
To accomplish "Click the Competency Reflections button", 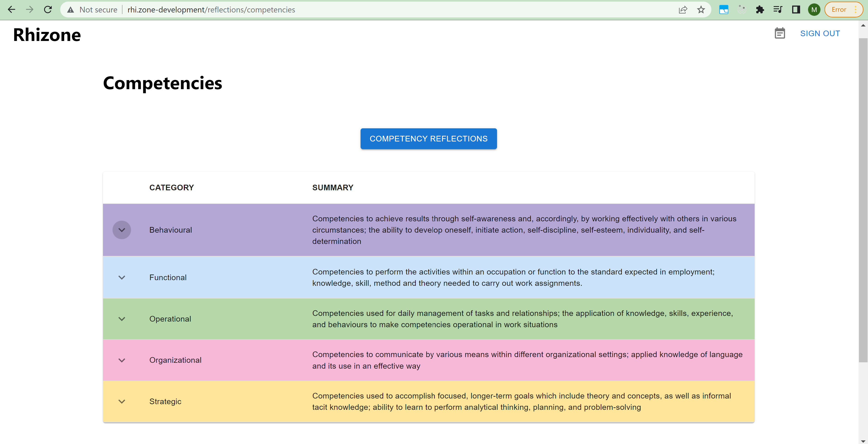I will point(428,139).
